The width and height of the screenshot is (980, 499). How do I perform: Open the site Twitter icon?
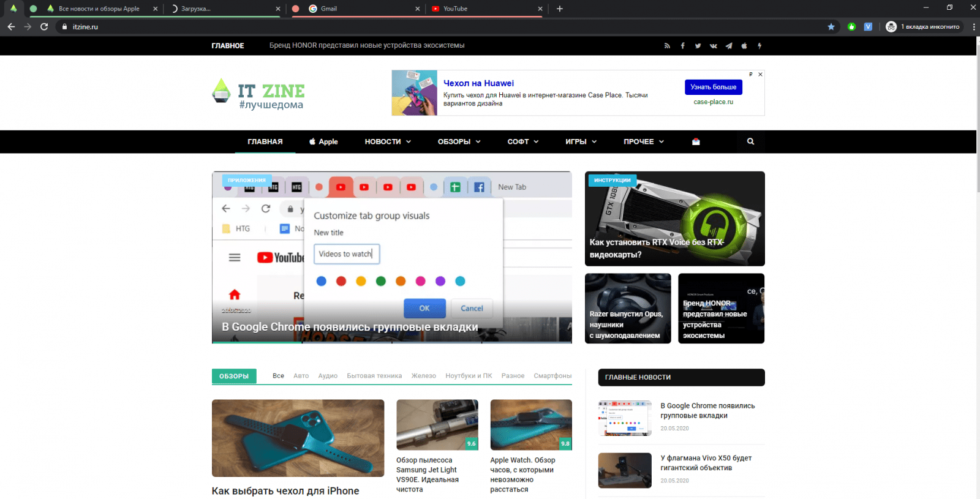tap(698, 46)
